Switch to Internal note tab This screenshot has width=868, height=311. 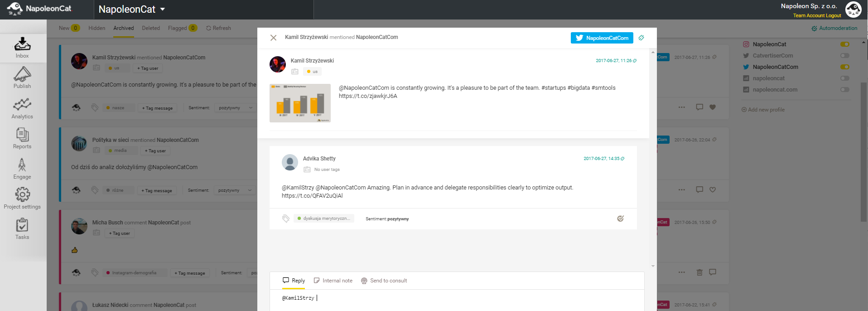tap(333, 281)
